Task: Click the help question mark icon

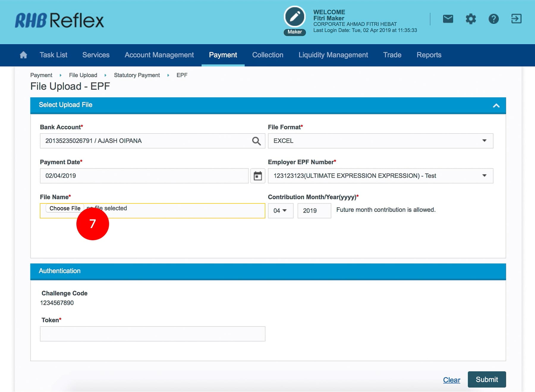Action: (493, 19)
